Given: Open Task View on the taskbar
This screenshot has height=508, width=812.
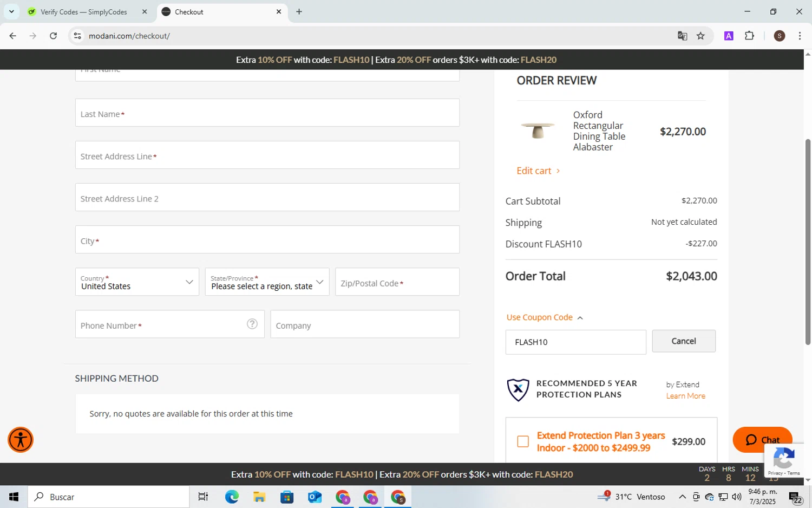Looking at the screenshot, I should point(203,497).
